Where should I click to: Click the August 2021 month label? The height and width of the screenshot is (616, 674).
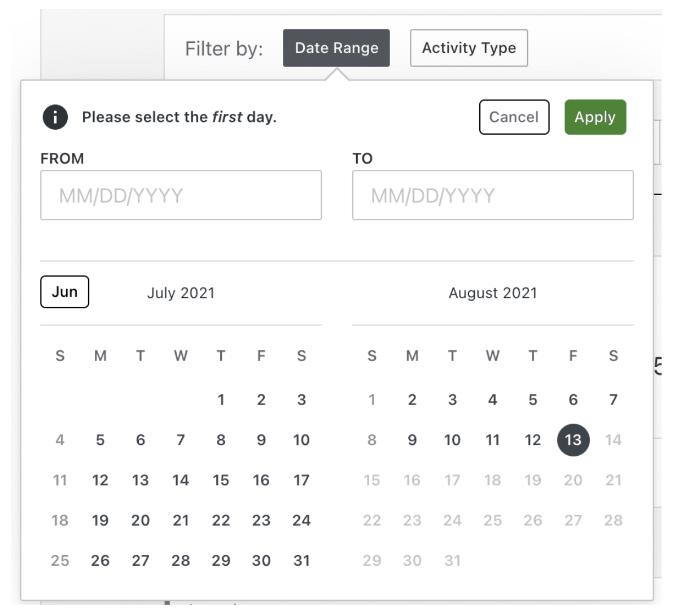492,292
